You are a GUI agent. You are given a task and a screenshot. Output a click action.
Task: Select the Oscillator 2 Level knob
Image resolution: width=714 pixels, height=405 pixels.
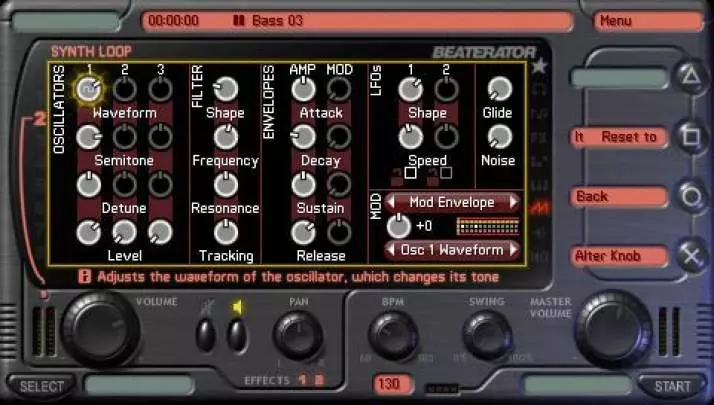124,232
